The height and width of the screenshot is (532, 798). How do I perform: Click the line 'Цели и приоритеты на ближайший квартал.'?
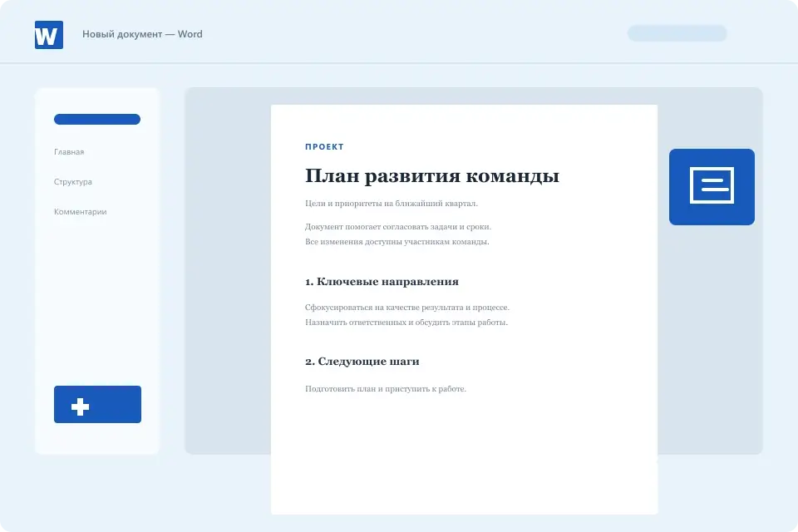392,203
